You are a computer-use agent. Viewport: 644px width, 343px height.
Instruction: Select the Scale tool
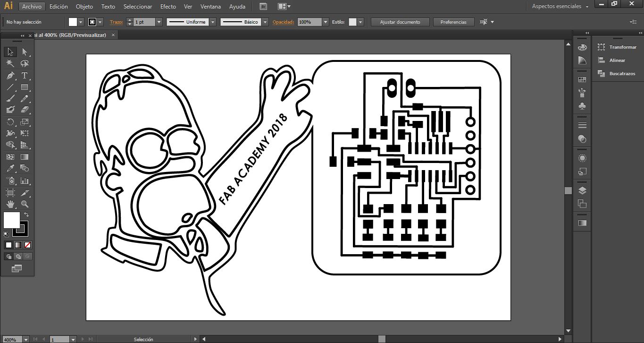point(25,122)
